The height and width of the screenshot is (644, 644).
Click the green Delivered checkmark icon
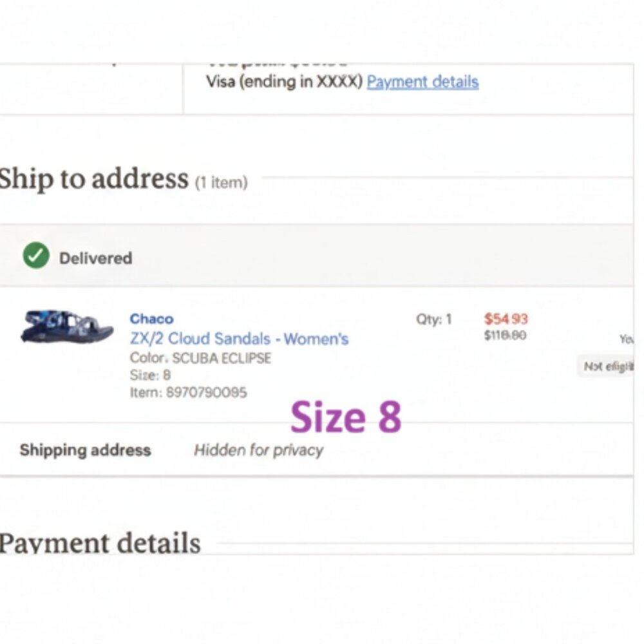click(x=36, y=256)
